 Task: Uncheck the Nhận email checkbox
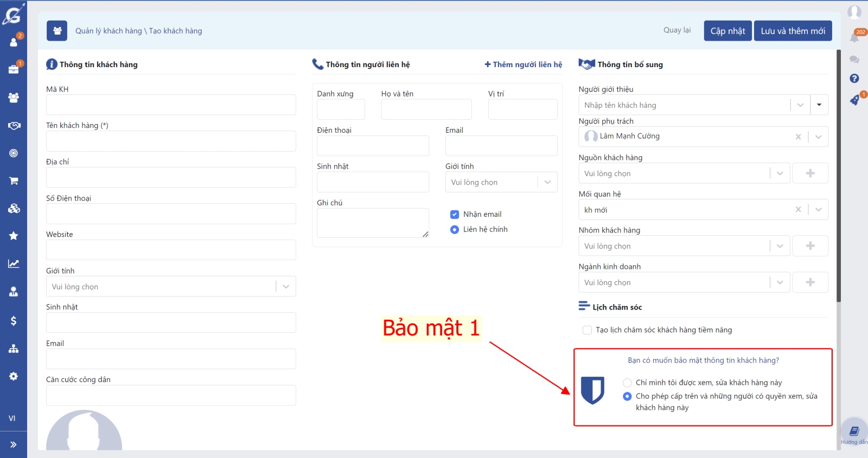coord(455,215)
